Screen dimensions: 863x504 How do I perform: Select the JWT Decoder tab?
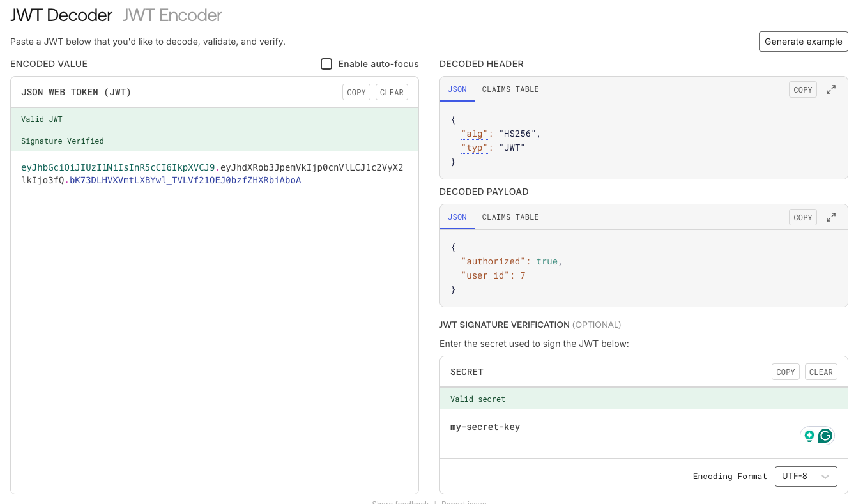click(x=61, y=15)
